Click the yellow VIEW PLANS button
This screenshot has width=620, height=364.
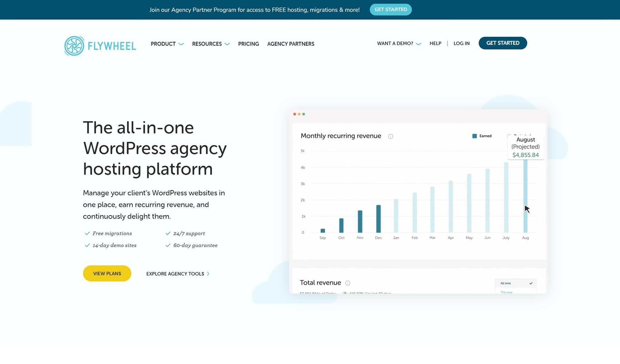click(107, 273)
